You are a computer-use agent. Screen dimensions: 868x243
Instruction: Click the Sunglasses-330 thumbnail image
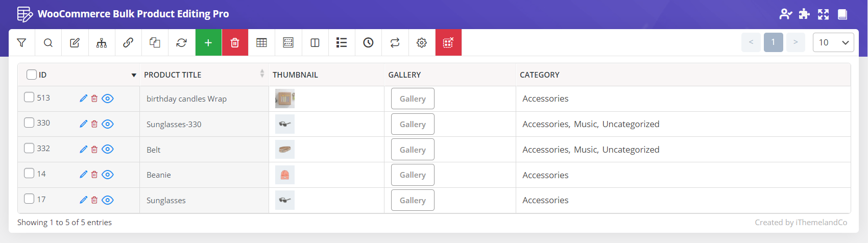[285, 124]
